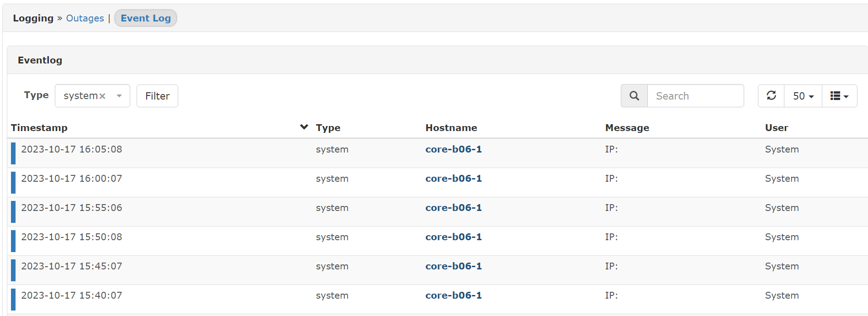The width and height of the screenshot is (868, 316).
Task: Click the Timestamp sort arrow
Action: pyautogui.click(x=304, y=127)
